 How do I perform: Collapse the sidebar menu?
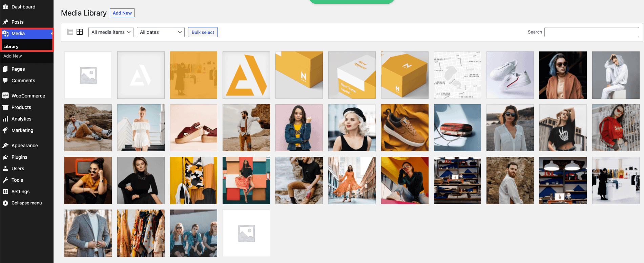coord(22,203)
